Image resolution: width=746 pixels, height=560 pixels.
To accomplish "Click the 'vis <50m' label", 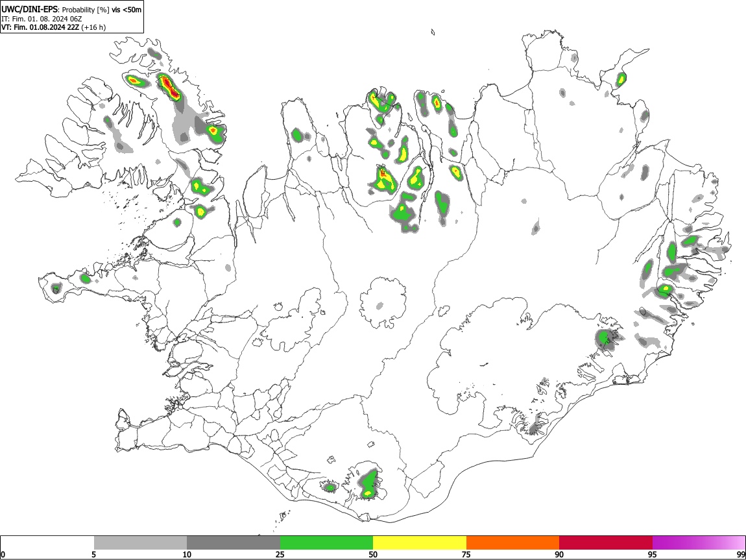I will pos(126,10).
